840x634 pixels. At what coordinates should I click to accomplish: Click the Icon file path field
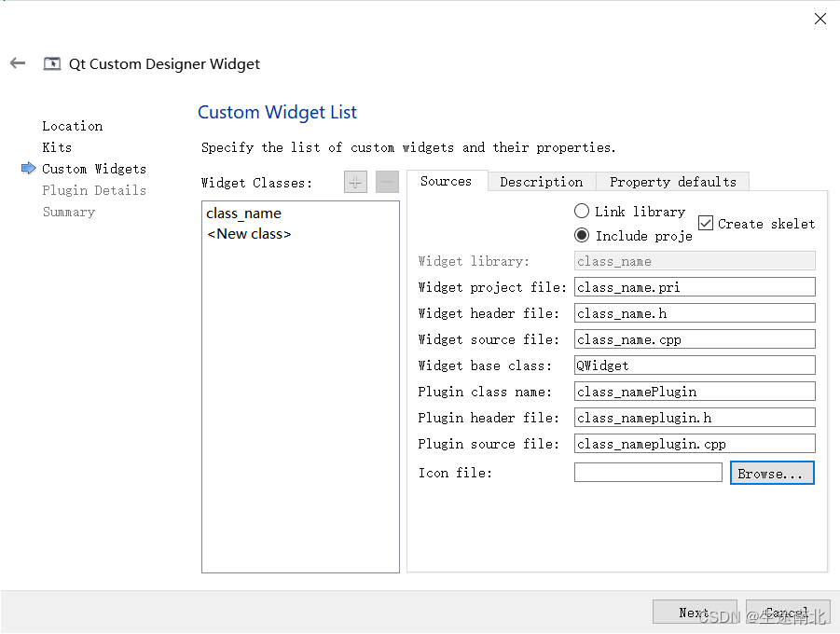(x=648, y=473)
